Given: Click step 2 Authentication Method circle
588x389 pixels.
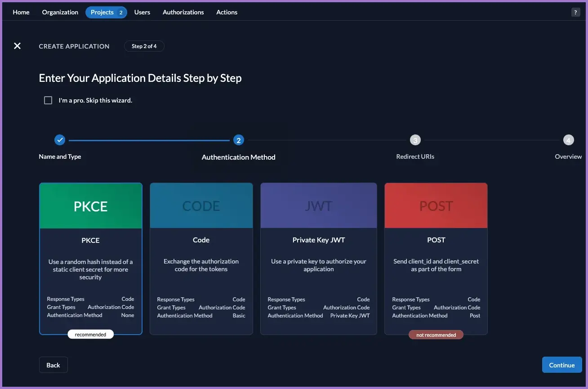Looking at the screenshot, I should pos(238,140).
